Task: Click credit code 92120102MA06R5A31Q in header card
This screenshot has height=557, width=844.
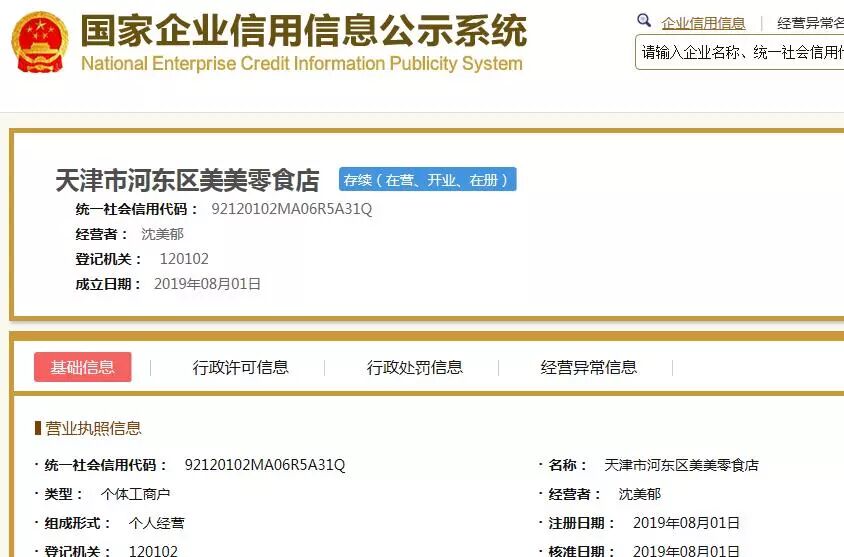Action: point(292,209)
